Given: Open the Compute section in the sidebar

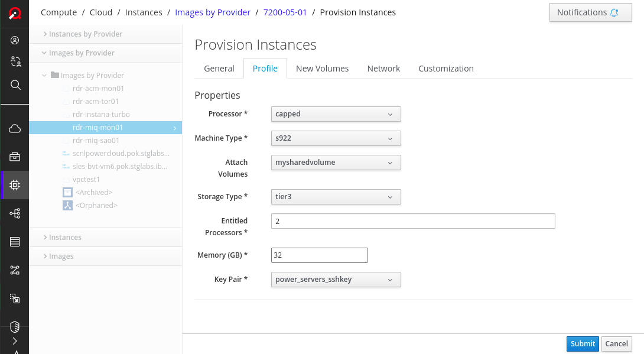Looking at the screenshot, I should tap(14, 184).
